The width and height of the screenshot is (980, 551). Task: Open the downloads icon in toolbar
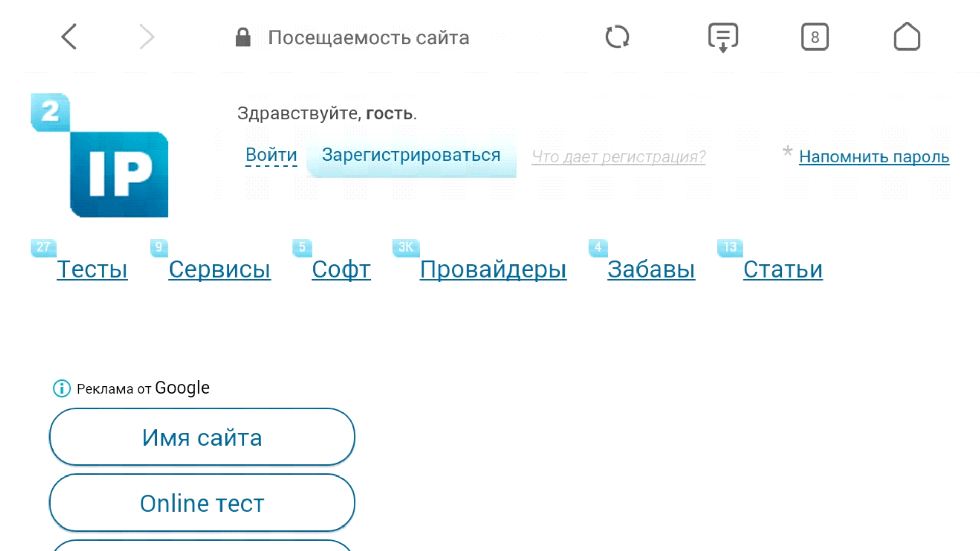point(723,37)
